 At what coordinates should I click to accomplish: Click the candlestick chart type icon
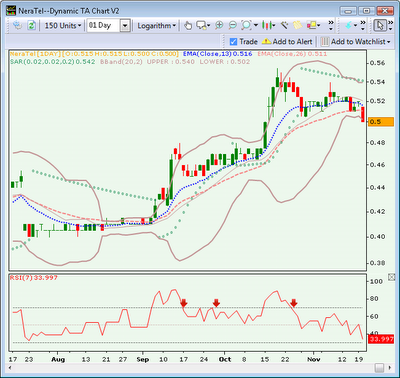(x=267, y=25)
